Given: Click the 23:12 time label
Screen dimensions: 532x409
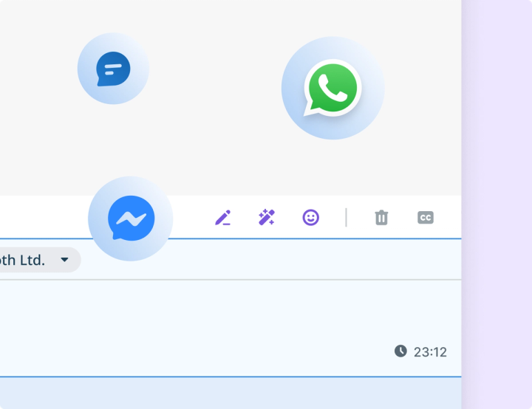Looking at the screenshot, I should click(430, 352).
